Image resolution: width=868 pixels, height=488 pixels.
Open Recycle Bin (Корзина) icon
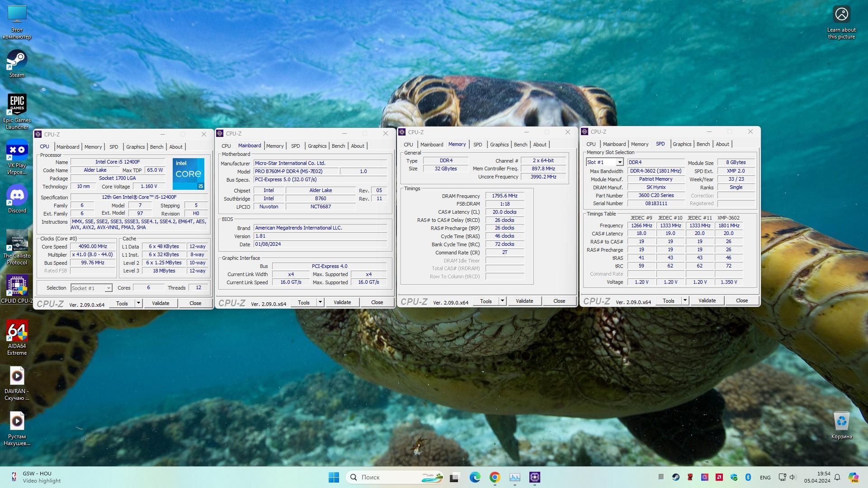point(841,421)
